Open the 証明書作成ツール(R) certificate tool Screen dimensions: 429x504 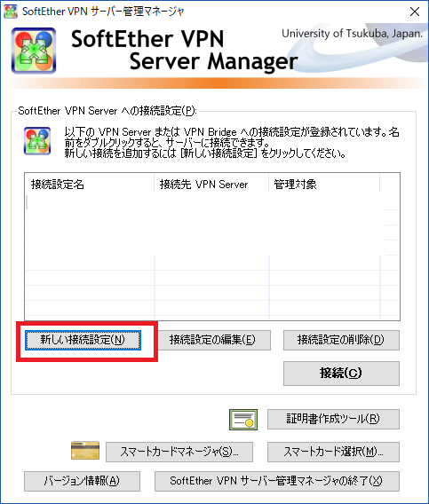pyautogui.click(x=333, y=419)
